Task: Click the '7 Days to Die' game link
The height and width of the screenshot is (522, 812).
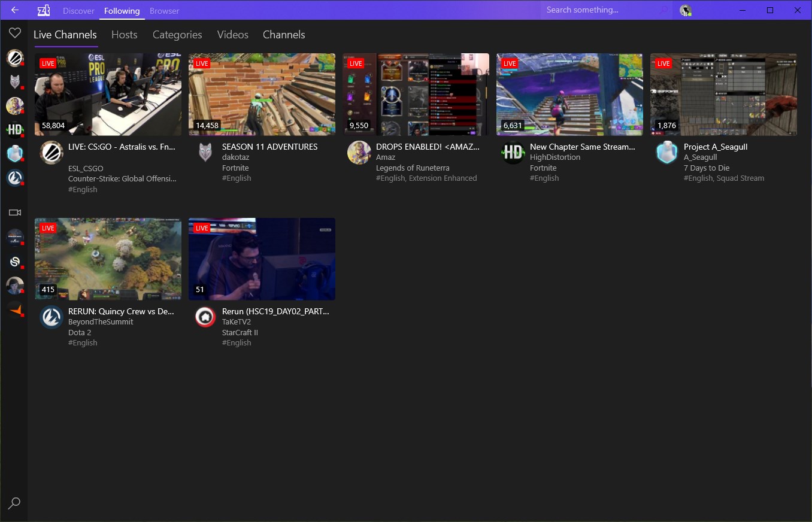Action: coord(707,168)
